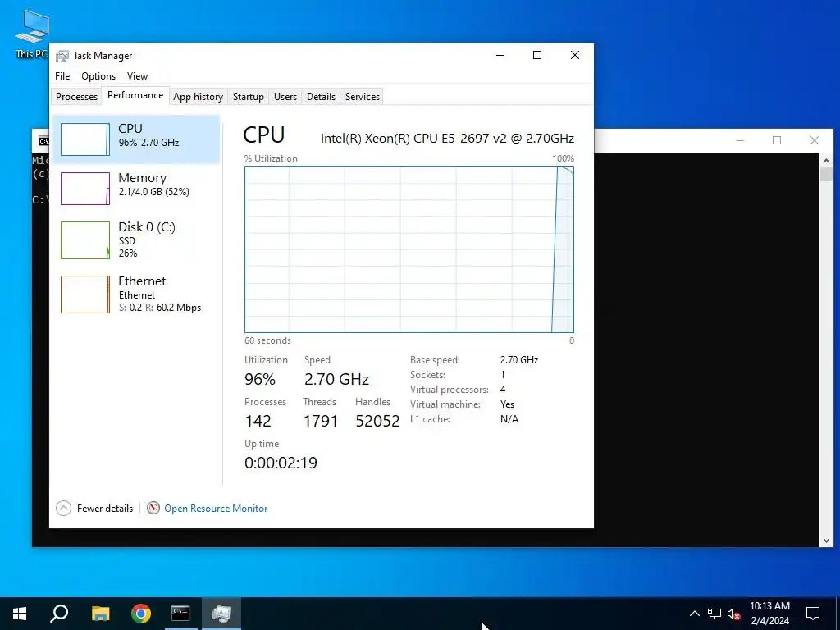Open the Options menu
This screenshot has height=630, width=840.
click(98, 76)
